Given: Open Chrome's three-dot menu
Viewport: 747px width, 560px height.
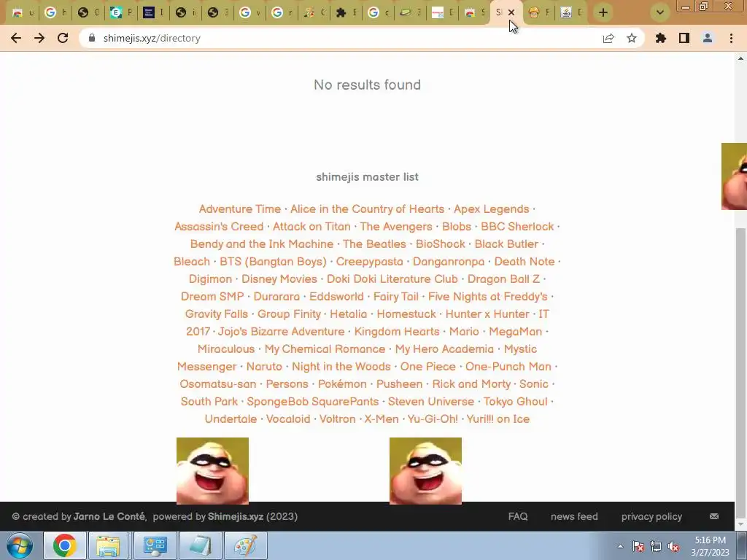Looking at the screenshot, I should [731, 38].
